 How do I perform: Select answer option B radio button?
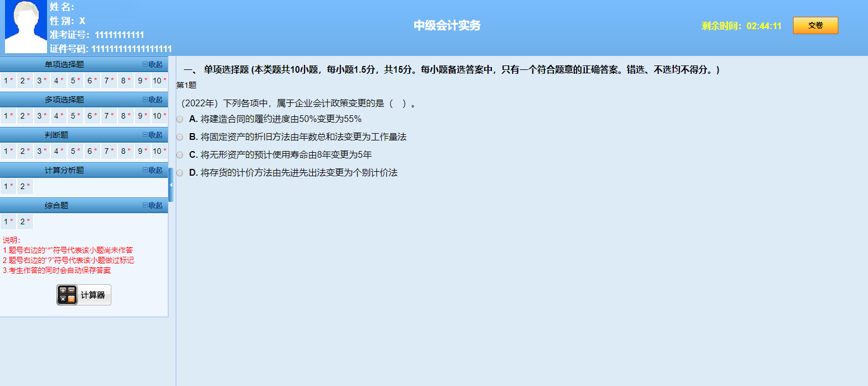tap(180, 137)
